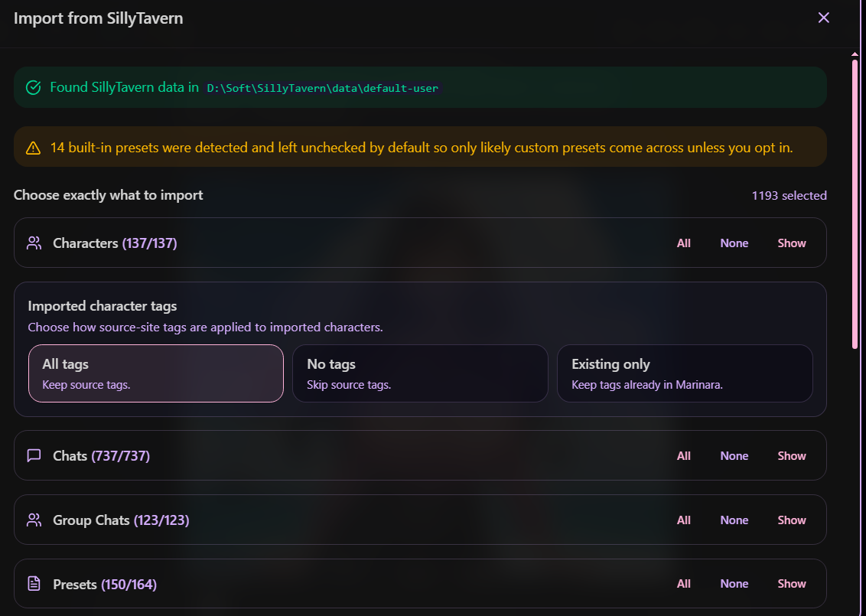The width and height of the screenshot is (866, 616).
Task: Show the Presets list
Action: [x=792, y=583]
